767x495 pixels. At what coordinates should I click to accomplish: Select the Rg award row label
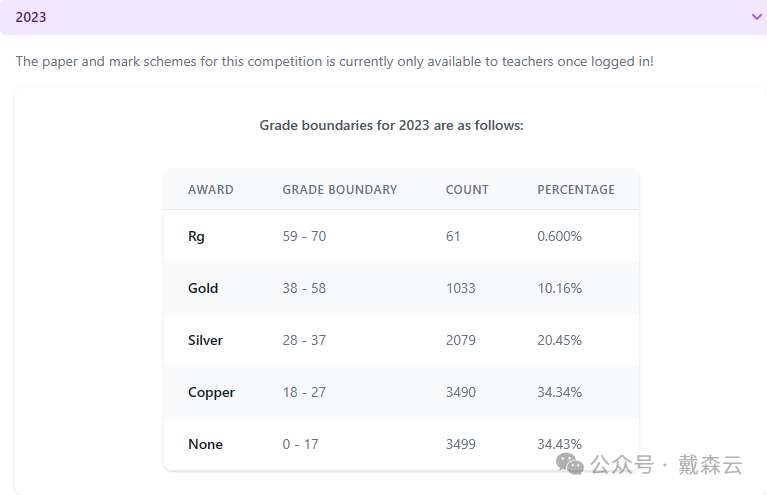(196, 237)
